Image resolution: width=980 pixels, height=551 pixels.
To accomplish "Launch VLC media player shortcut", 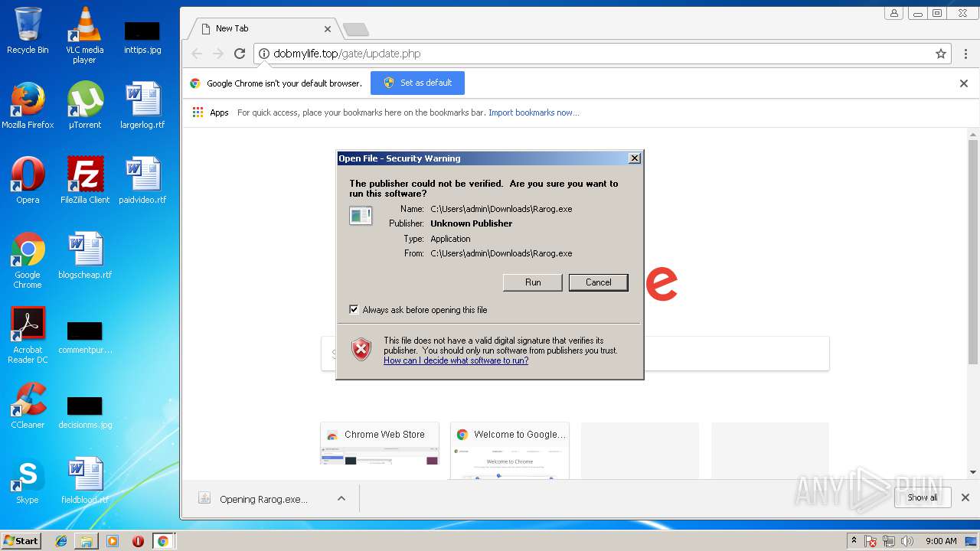I will pos(84,34).
